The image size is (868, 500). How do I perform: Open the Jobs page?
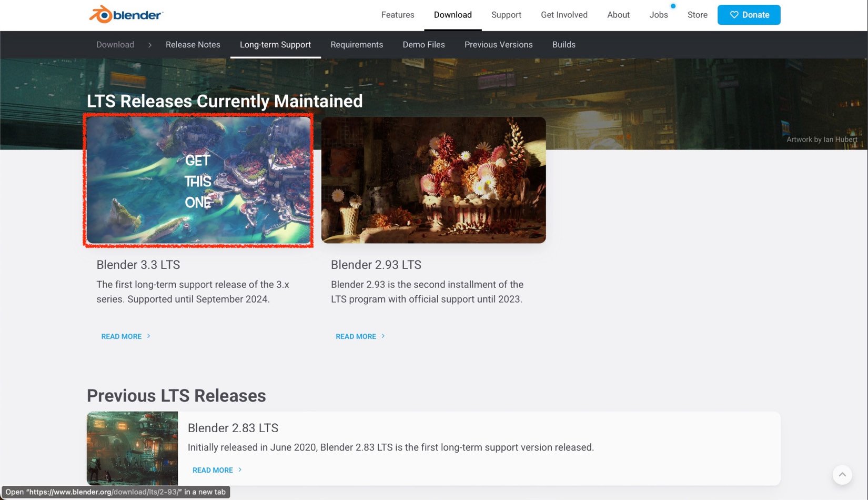pyautogui.click(x=659, y=15)
